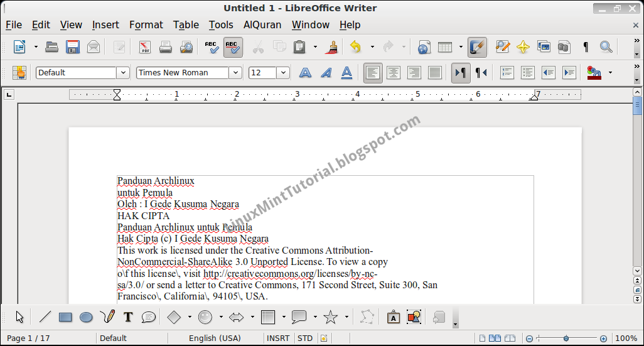Viewport: 644px width, 346px height.
Task: Toggle Right-to-Left text direction
Action: [481, 73]
